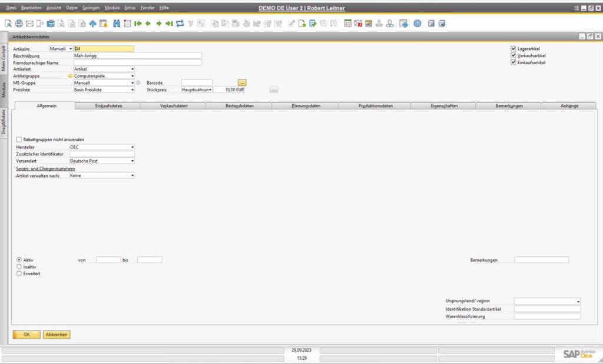Image resolution: width=603 pixels, height=364 pixels.
Task: Toggle the Verkaufsartikel checkbox
Action: [x=513, y=55]
